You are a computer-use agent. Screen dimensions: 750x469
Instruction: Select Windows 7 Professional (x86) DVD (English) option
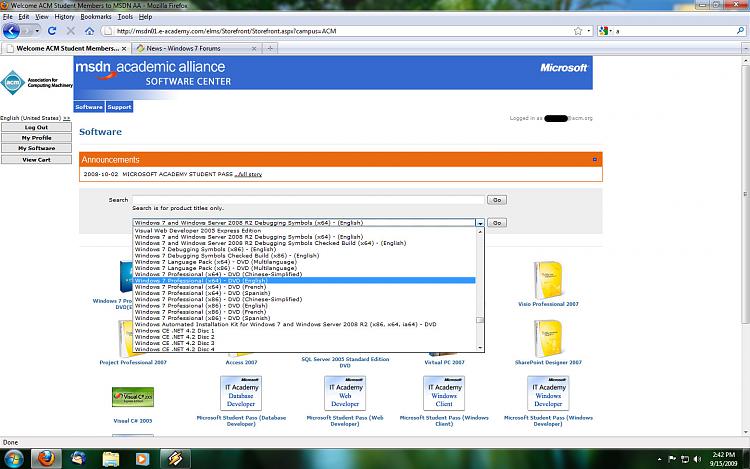(304, 305)
